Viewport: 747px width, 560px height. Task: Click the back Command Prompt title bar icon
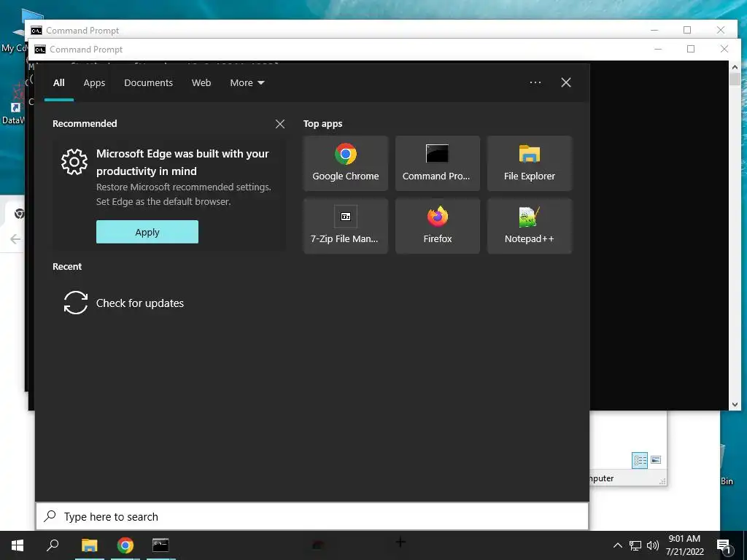click(x=36, y=31)
